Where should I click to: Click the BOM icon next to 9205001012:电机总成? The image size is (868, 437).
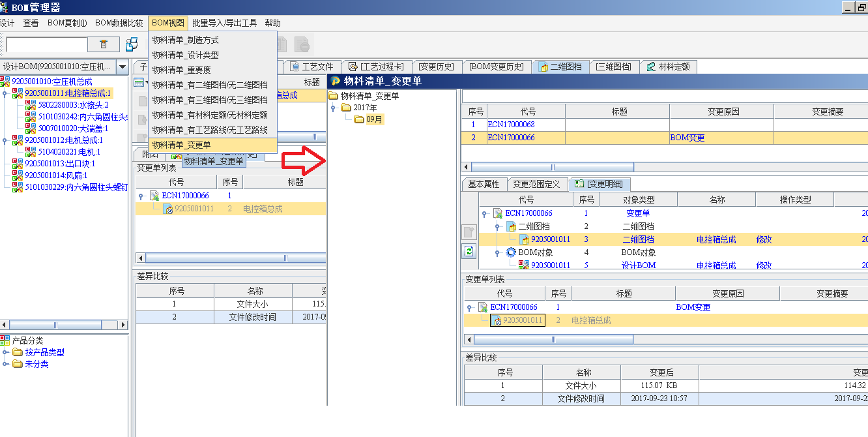click(18, 140)
